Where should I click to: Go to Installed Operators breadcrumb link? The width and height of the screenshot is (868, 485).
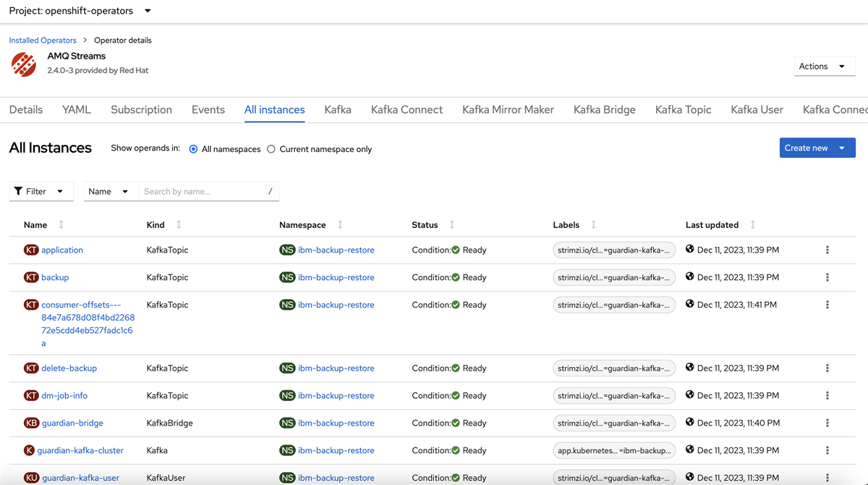point(43,41)
